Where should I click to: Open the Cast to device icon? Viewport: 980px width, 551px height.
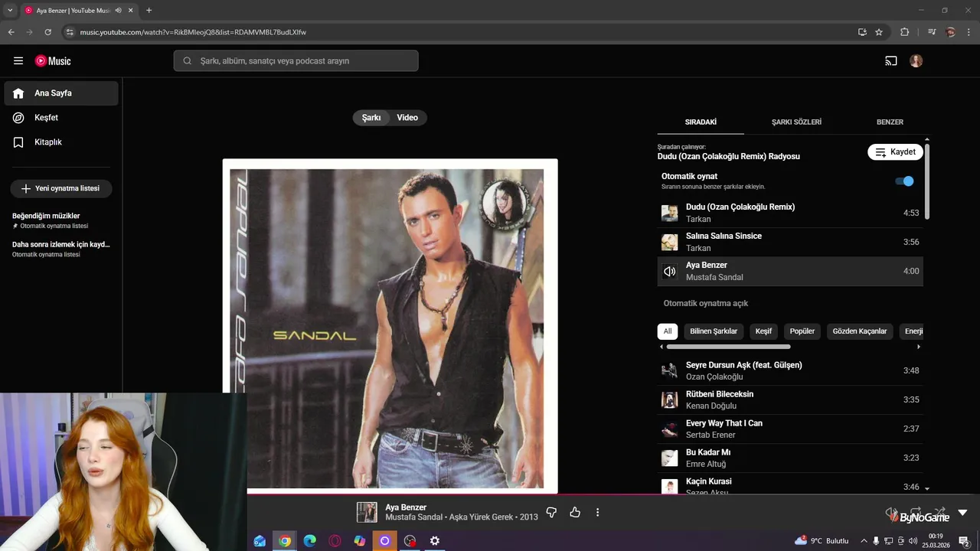(x=890, y=61)
